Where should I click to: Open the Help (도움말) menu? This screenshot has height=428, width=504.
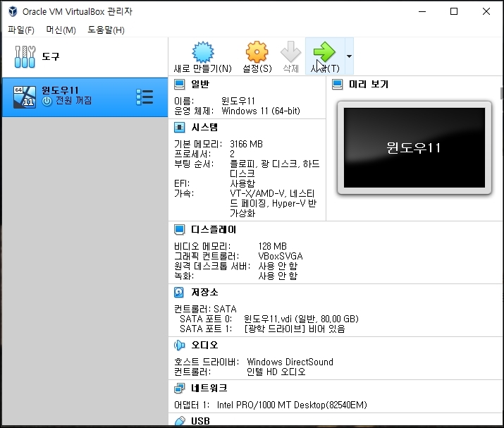pos(106,30)
